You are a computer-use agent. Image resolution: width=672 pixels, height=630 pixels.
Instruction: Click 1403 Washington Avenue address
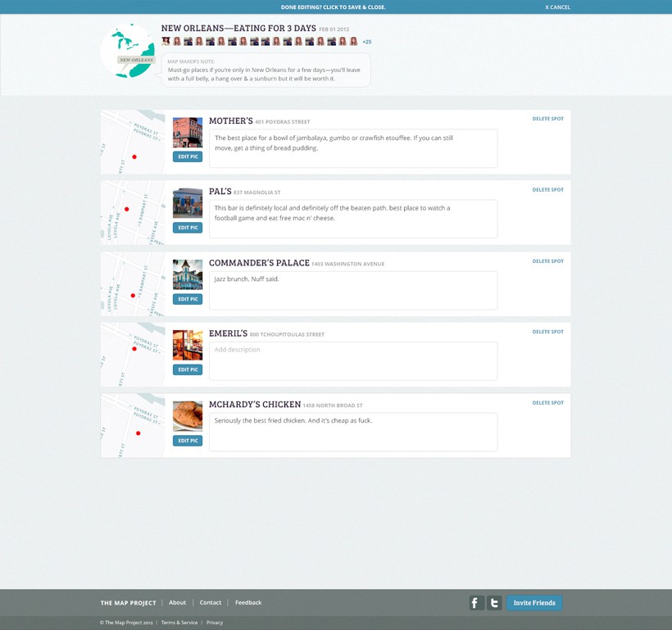348,264
